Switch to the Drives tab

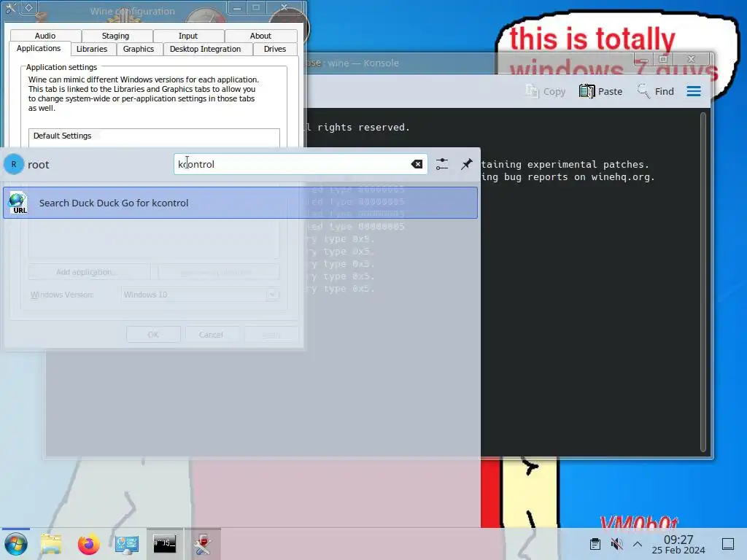click(x=275, y=49)
